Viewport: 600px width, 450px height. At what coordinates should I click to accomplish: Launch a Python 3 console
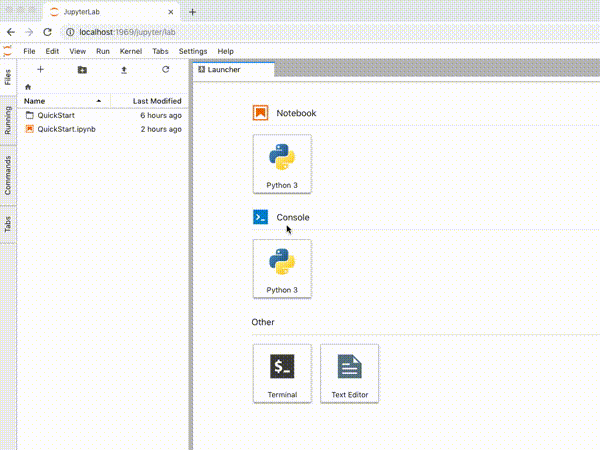tap(282, 269)
